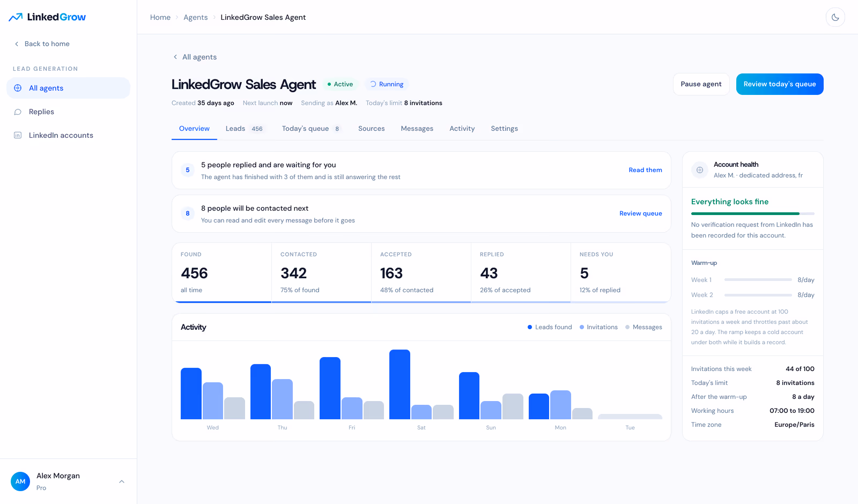Image resolution: width=858 pixels, height=504 pixels.
Task: Click Review today's queue button
Action: click(780, 84)
